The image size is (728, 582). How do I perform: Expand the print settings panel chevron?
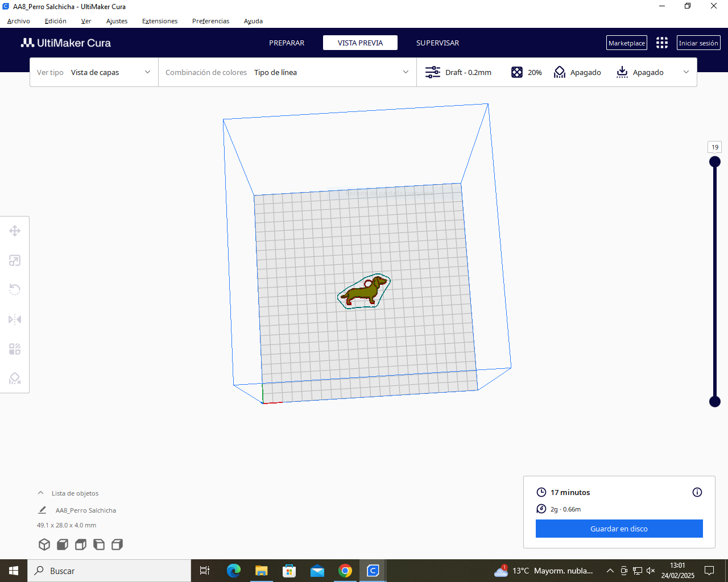(686, 72)
